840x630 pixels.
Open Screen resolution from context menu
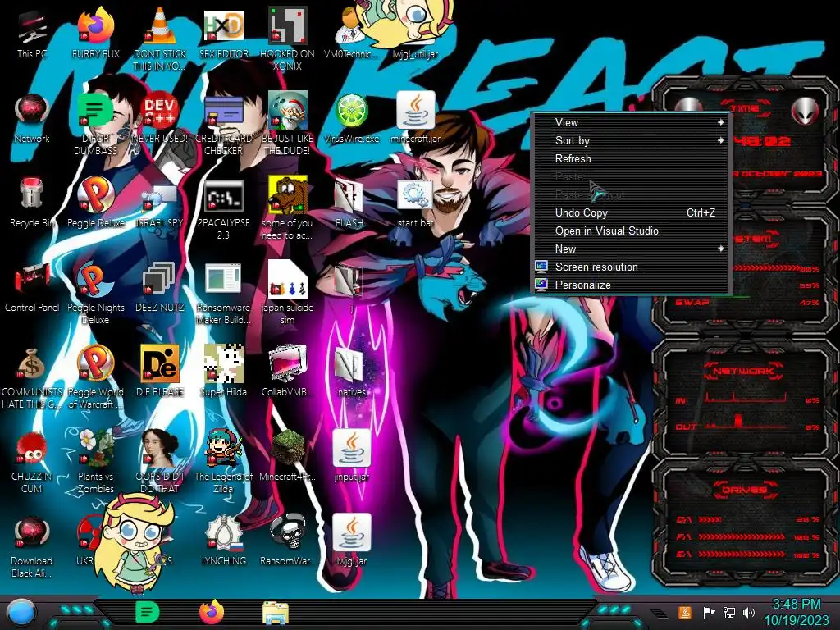click(632, 267)
